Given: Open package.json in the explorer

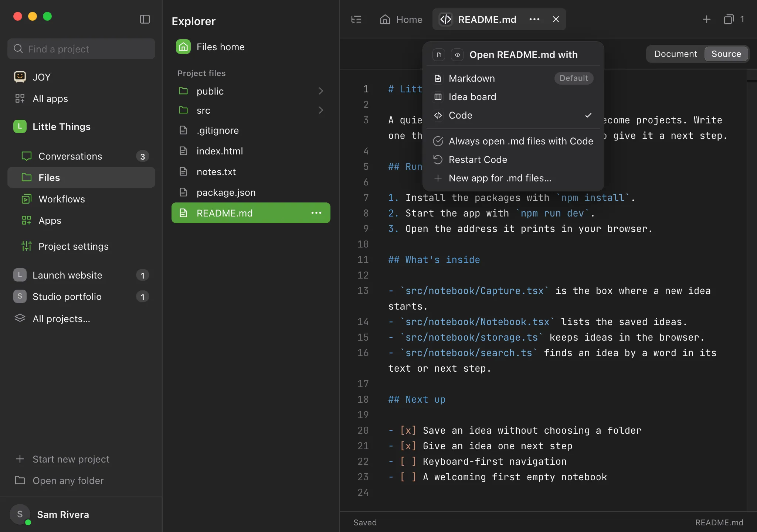Looking at the screenshot, I should (251, 192).
